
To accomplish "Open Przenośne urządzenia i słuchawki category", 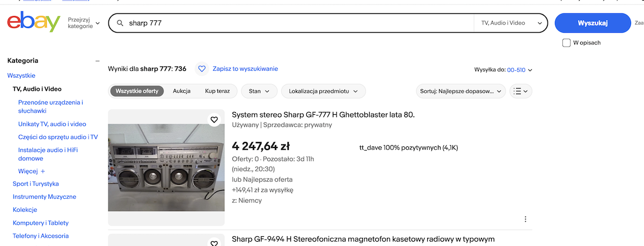I will pos(50,107).
